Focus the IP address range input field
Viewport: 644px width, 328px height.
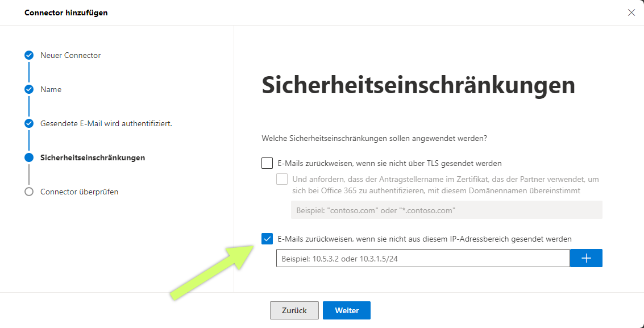[x=423, y=258]
